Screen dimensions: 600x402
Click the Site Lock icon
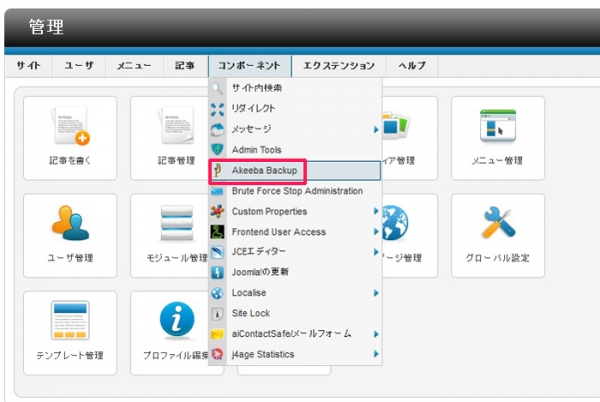click(217, 314)
